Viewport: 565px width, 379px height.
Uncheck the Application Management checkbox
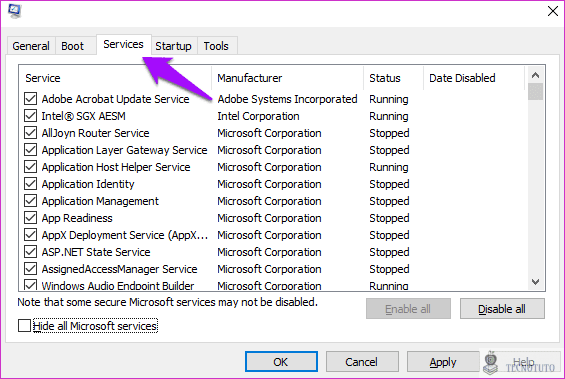[x=30, y=201]
